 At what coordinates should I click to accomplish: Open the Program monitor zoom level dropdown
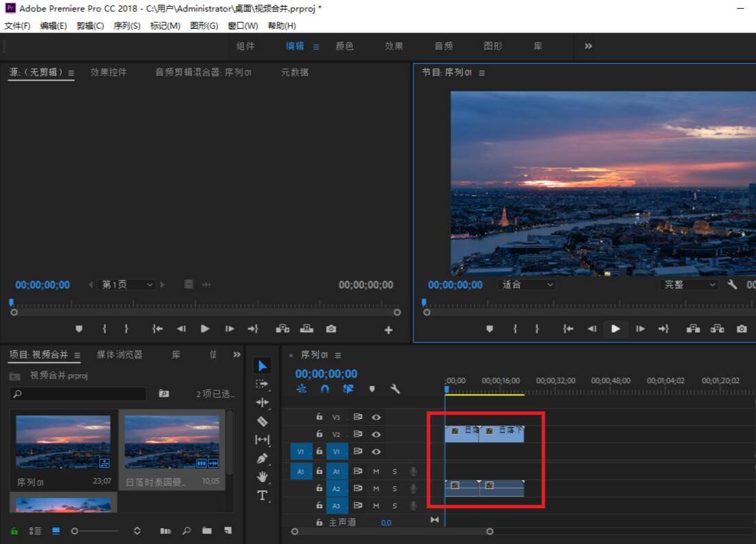(x=526, y=285)
